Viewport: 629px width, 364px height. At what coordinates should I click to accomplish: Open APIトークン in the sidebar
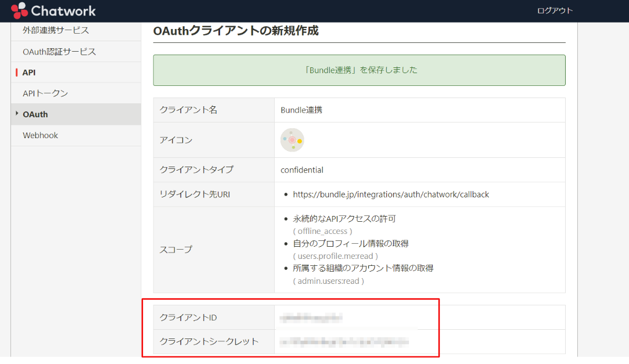click(45, 93)
